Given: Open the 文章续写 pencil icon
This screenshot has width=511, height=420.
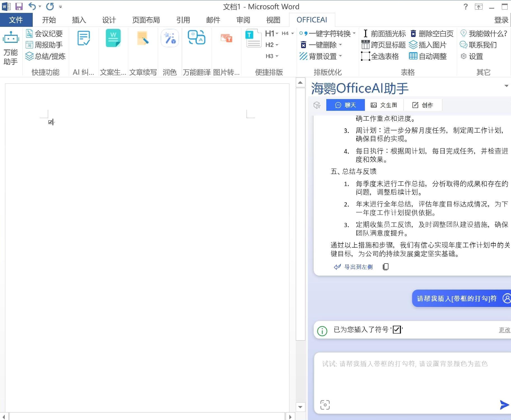Looking at the screenshot, I should click(x=143, y=38).
